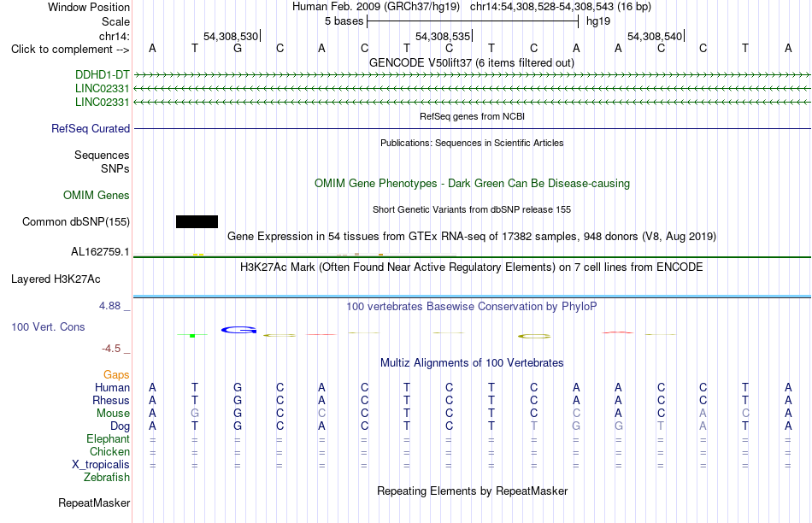Open OMIM Gene Phenotypes track title
812x523 pixels.
click(x=473, y=184)
